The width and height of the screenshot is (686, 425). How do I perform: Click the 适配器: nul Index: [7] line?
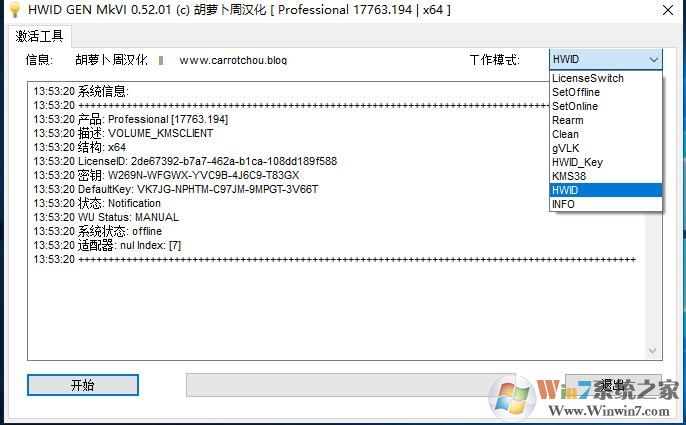tap(107, 245)
